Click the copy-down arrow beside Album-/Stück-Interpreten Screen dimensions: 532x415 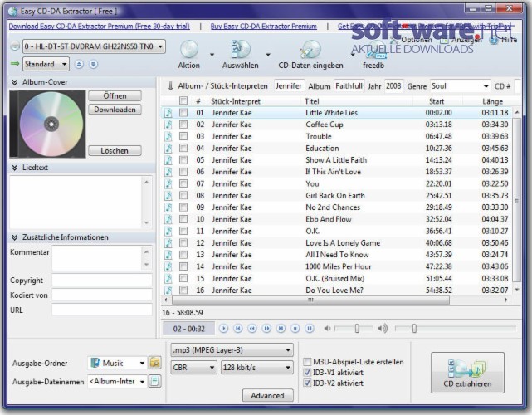pyautogui.click(x=170, y=86)
